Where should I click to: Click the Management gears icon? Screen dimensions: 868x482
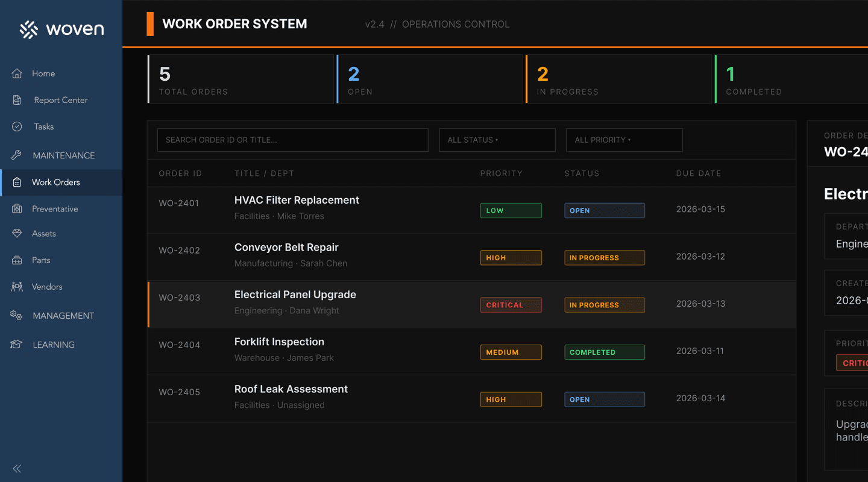coord(17,316)
